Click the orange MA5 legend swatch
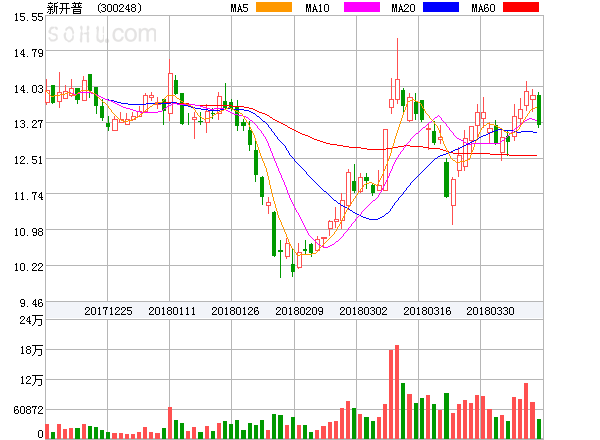The width and height of the screenshot is (600, 440). [x=274, y=7]
